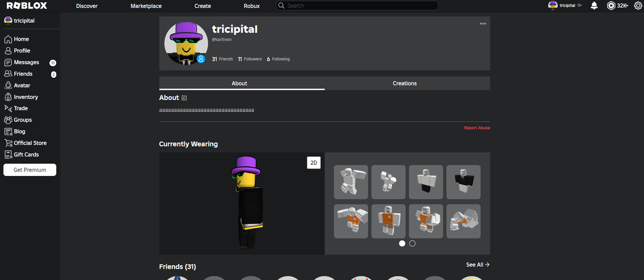Edit the About section pencil icon
This screenshot has width=644, height=280.
click(x=184, y=98)
